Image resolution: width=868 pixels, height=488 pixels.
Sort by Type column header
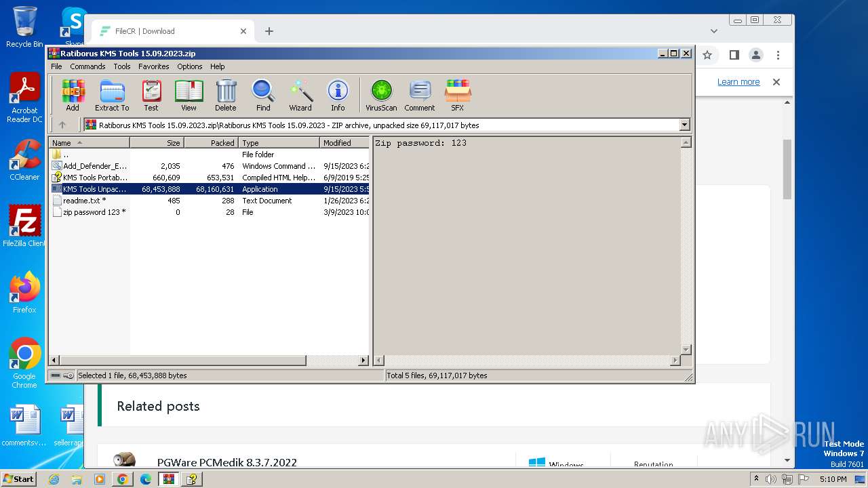click(x=279, y=143)
